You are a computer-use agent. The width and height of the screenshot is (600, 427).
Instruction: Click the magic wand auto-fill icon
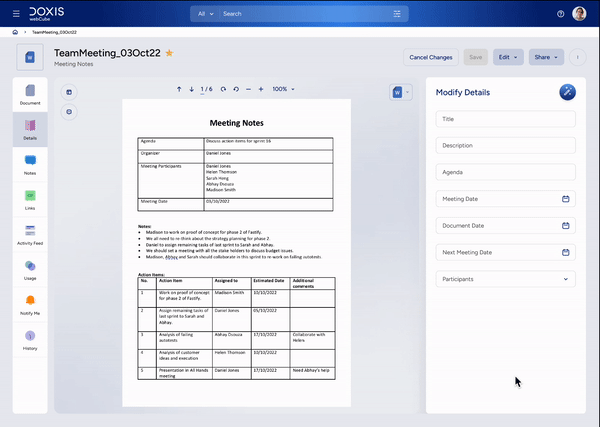coord(567,92)
